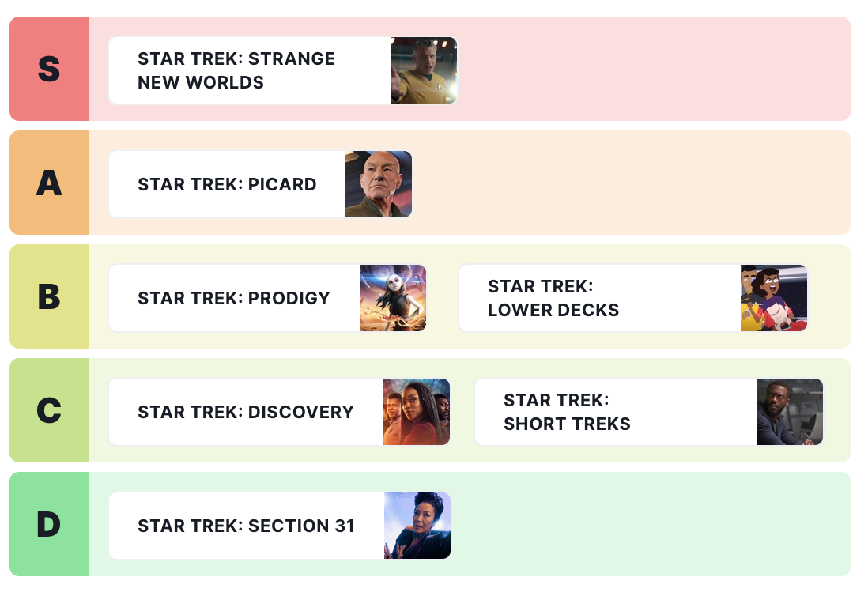
Task: Click the Lower Decks cartoon thumbnail
Action: (x=774, y=298)
